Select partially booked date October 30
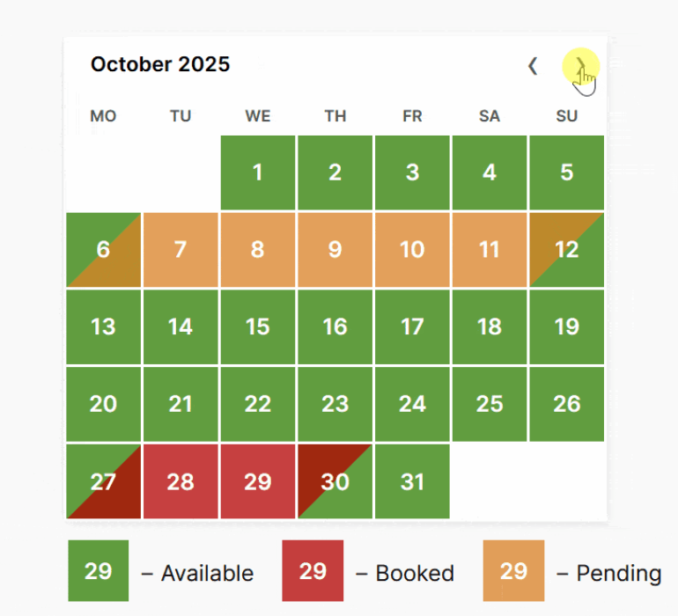This screenshot has width=678, height=616. [x=335, y=481]
